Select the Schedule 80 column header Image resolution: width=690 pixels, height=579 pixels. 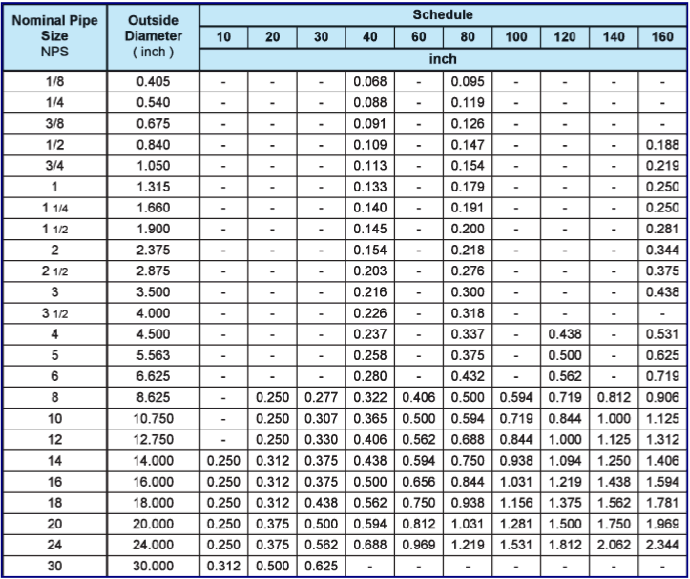467,37
